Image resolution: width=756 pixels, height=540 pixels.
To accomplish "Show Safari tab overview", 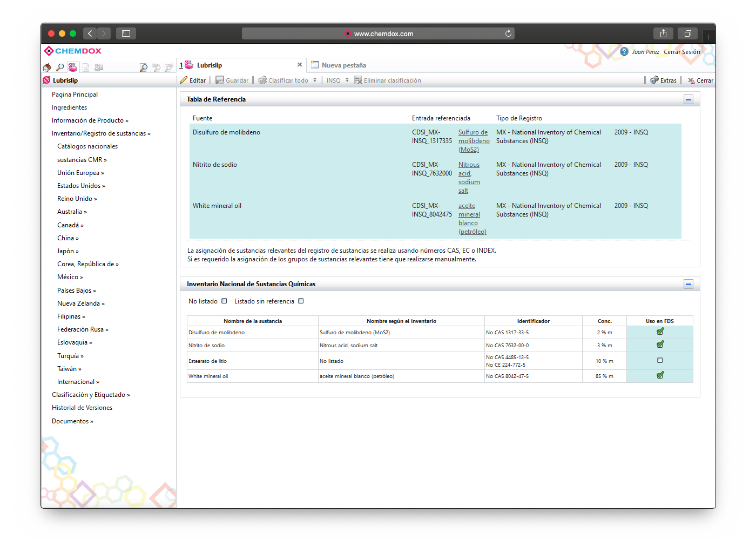I will click(x=687, y=33).
